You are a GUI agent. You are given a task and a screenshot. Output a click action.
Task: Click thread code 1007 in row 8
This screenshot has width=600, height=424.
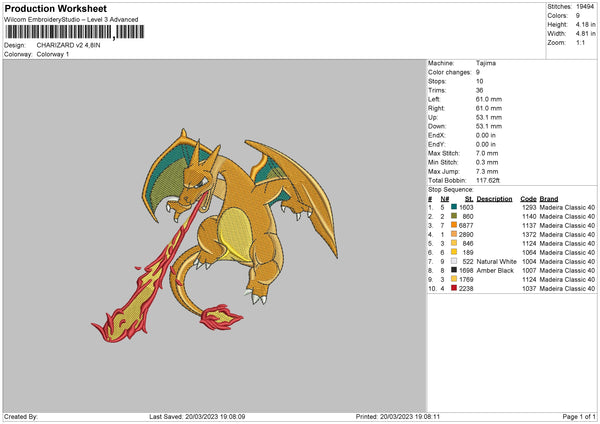tap(529, 271)
